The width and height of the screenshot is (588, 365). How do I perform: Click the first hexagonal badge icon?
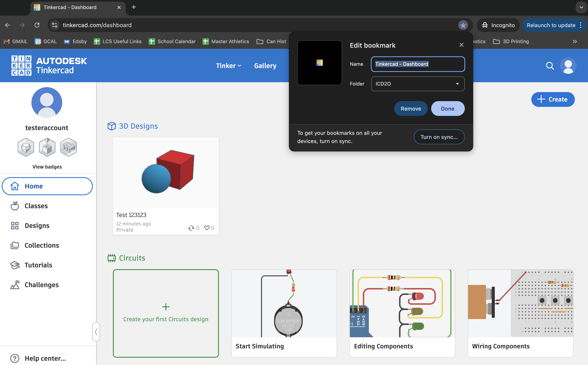click(26, 147)
